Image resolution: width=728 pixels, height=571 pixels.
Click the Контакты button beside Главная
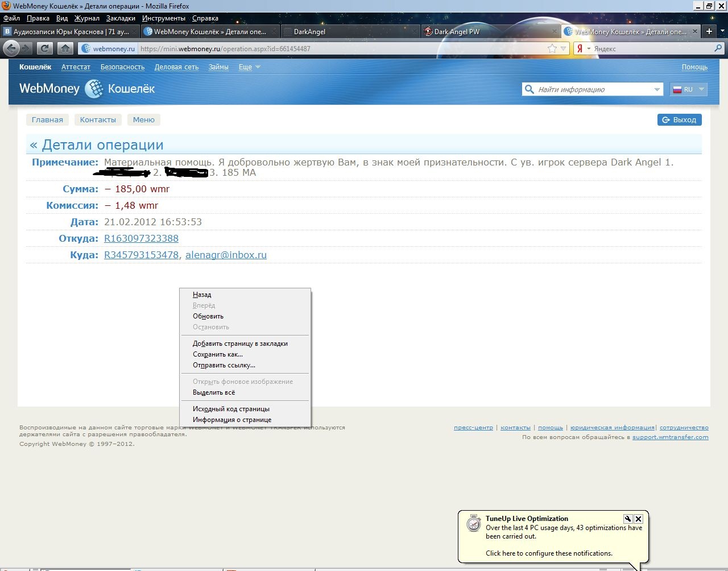pos(98,119)
